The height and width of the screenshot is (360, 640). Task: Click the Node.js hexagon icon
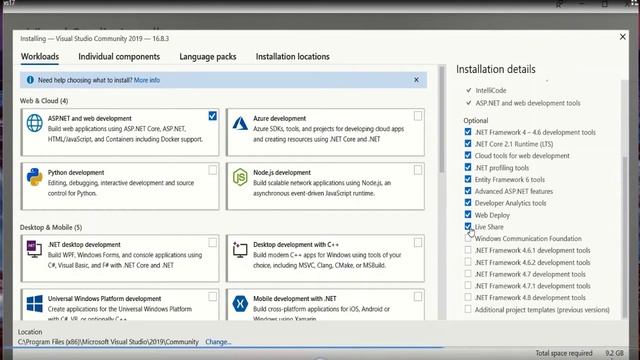[x=240, y=177]
